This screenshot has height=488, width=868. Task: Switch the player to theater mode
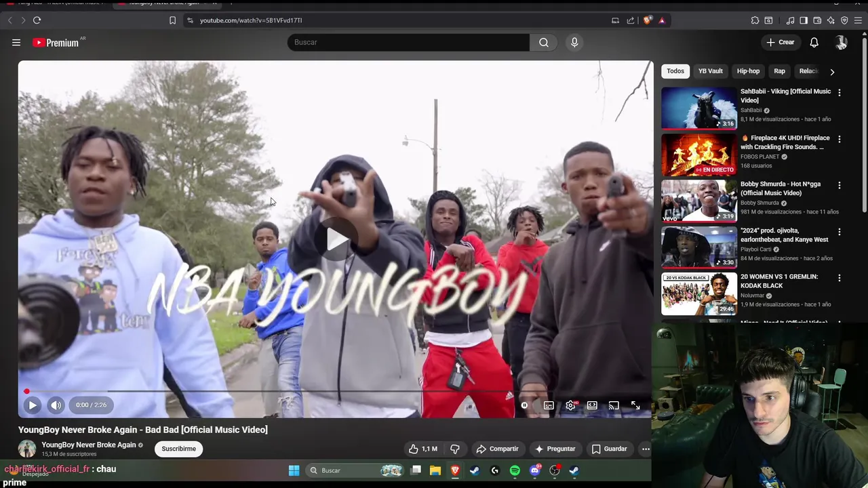click(592, 405)
